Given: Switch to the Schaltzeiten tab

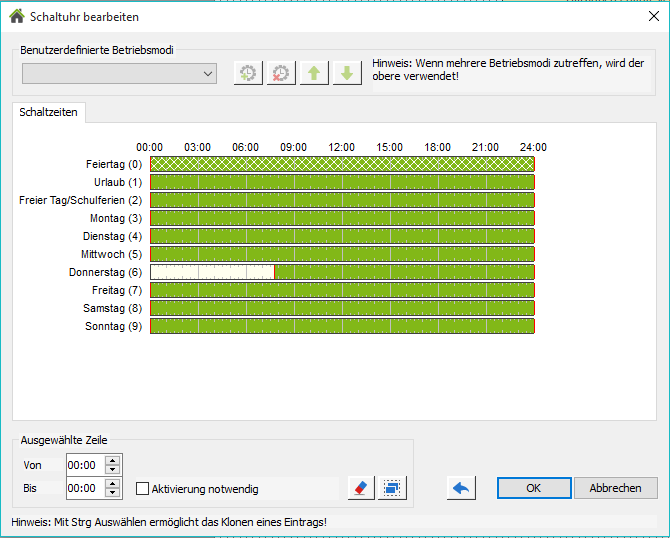Looking at the screenshot, I should coord(48,112).
